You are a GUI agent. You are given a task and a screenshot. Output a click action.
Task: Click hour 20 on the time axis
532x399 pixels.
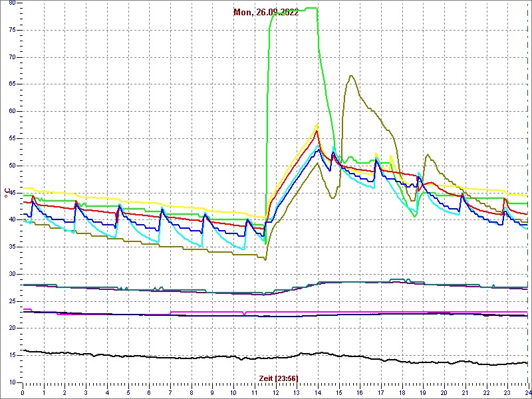coord(444,392)
